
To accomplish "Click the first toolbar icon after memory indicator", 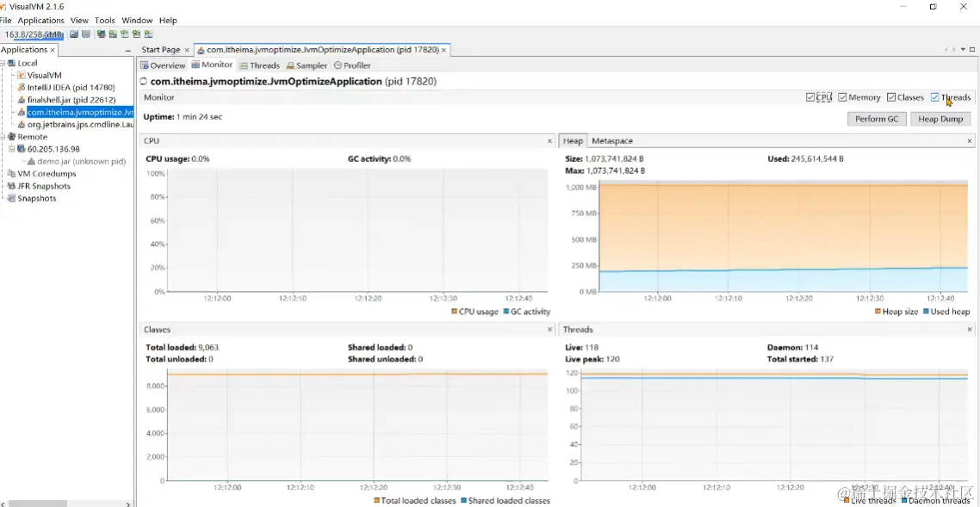I will 74,34.
